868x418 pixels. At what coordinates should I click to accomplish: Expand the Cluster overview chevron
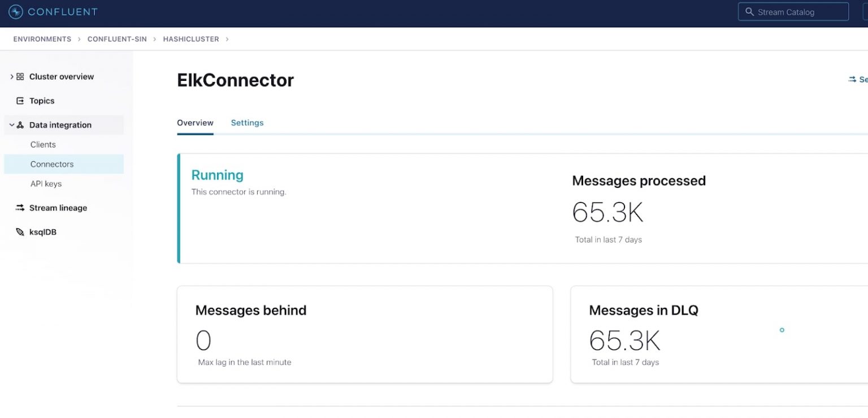11,76
